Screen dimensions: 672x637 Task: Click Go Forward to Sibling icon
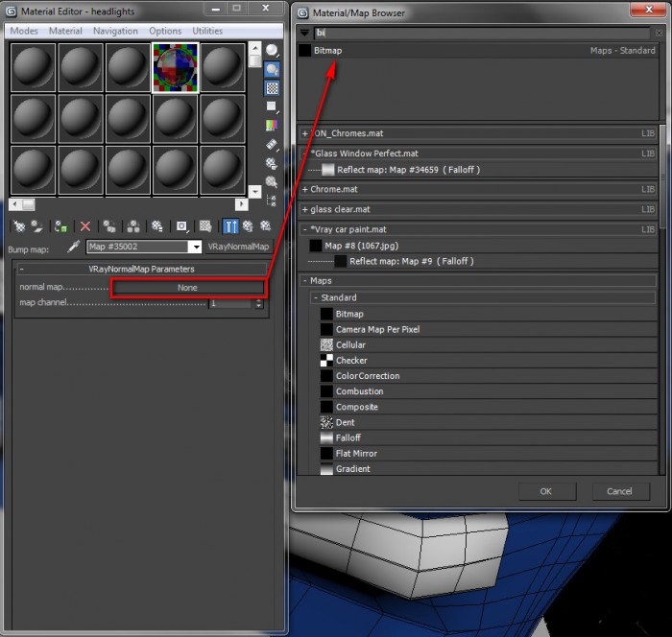point(266,225)
